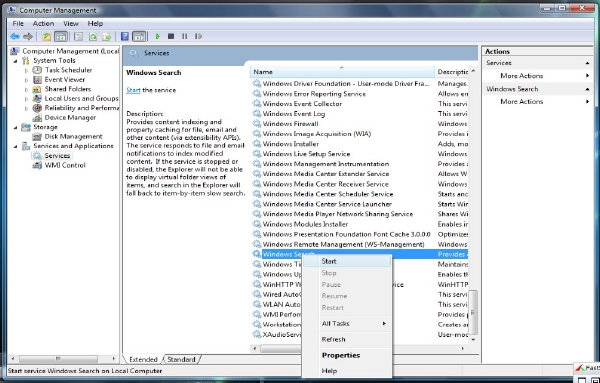Click the services list scroll up arrow
The width and height of the screenshot is (600, 383).
(x=473, y=72)
